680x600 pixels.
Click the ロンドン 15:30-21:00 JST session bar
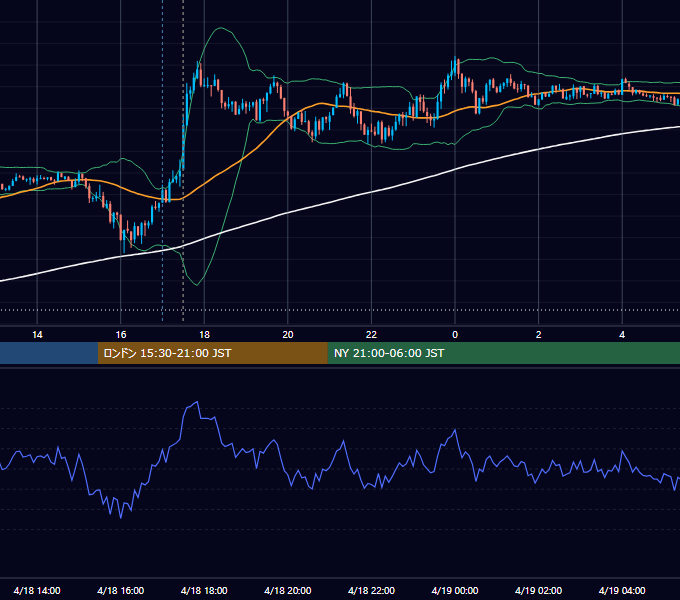pyautogui.click(x=212, y=353)
